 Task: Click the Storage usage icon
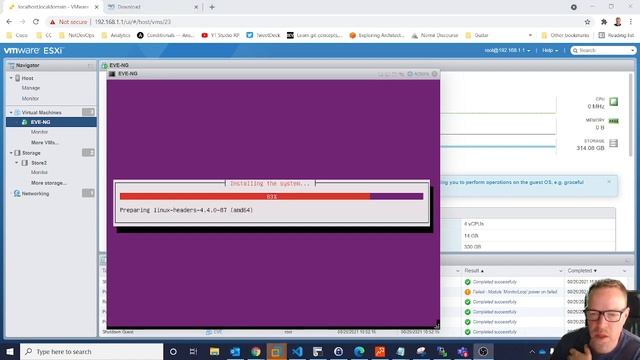(x=613, y=143)
